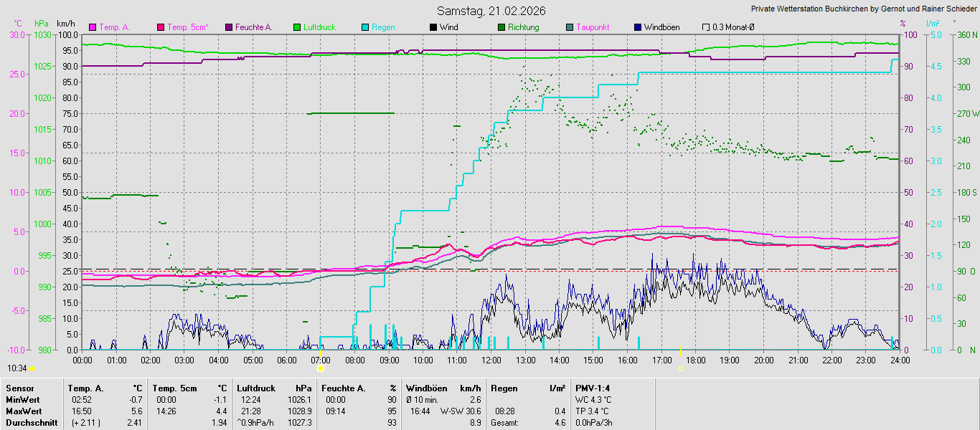Viewport: 980px width, 430px height.
Task: Click the 12:00 label on the time axis
Action: [491, 360]
